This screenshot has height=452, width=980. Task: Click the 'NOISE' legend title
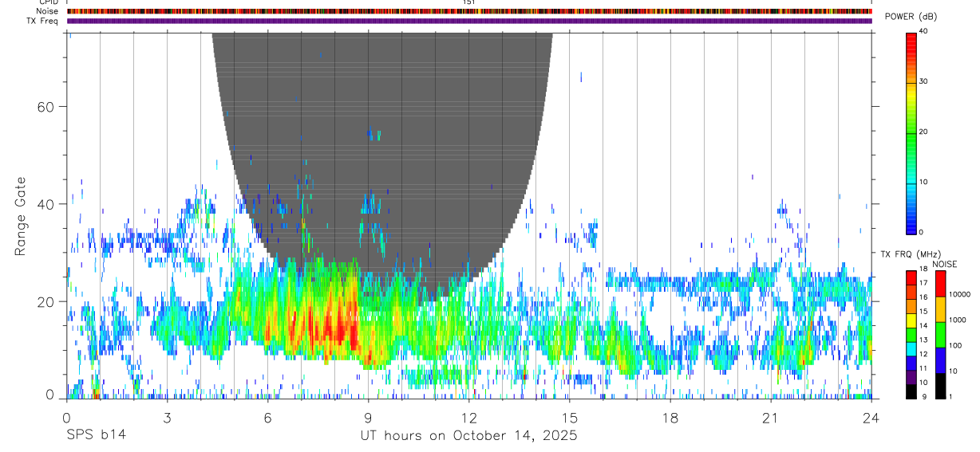coord(944,264)
